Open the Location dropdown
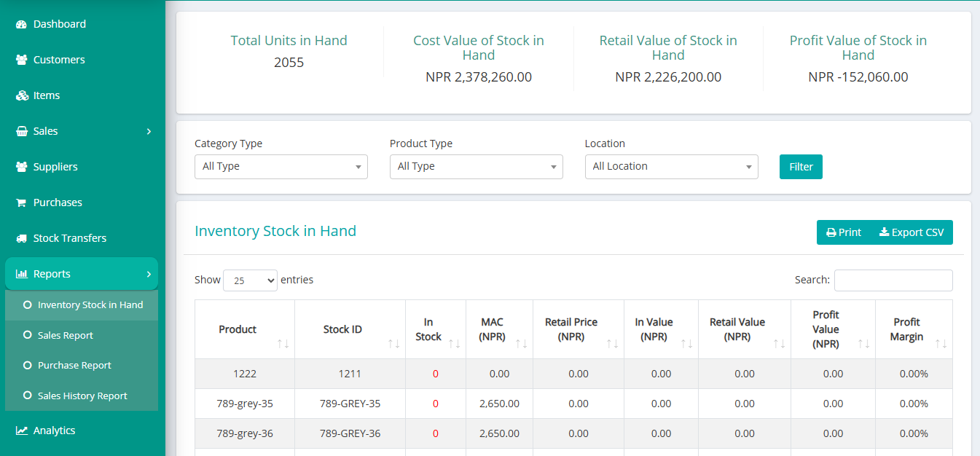980x456 pixels. click(670, 167)
